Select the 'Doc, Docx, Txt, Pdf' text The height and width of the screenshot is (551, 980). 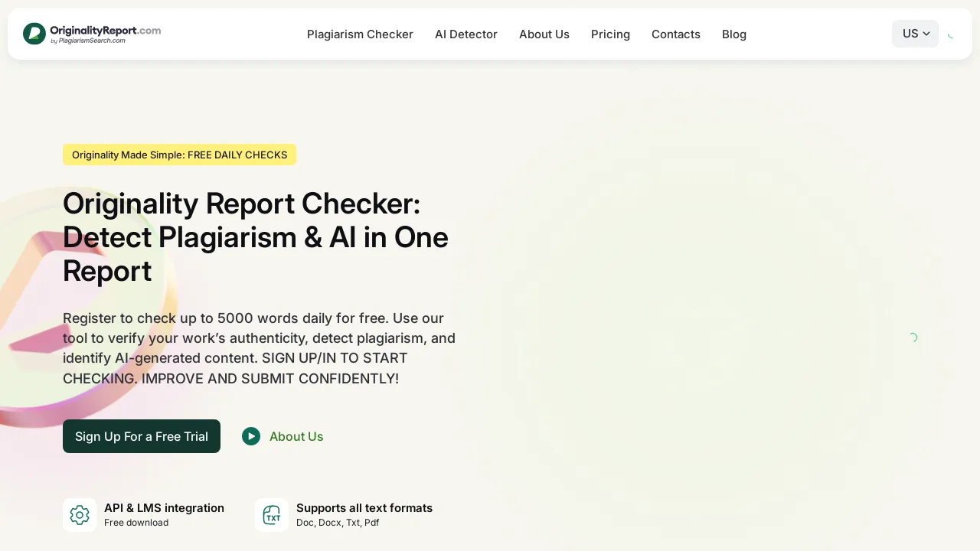point(338,523)
